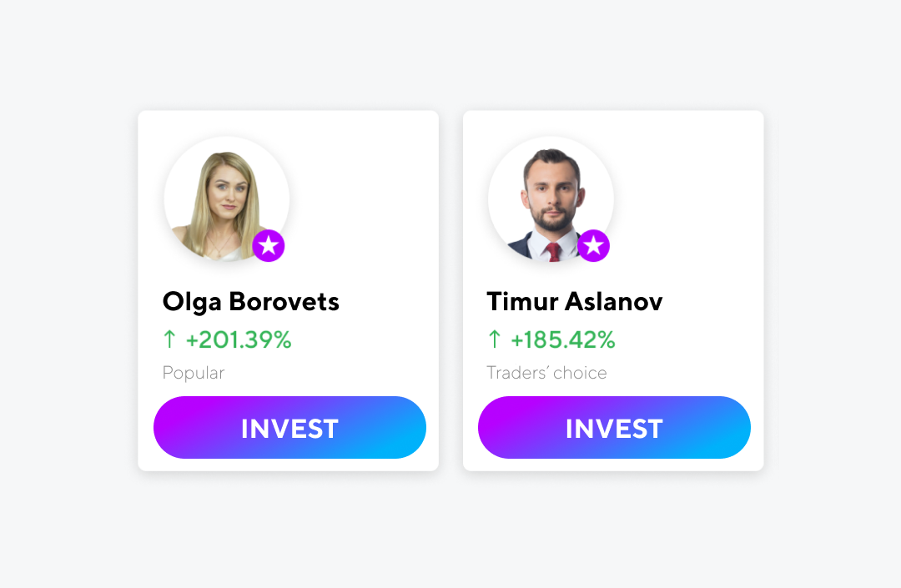Click the gap between the two trader cards
This screenshot has width=901, height=588.
450,290
